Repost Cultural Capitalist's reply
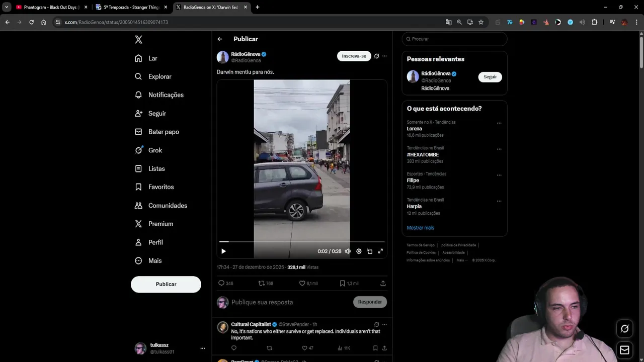Image resolution: width=644 pixels, height=362 pixels. pos(269,348)
